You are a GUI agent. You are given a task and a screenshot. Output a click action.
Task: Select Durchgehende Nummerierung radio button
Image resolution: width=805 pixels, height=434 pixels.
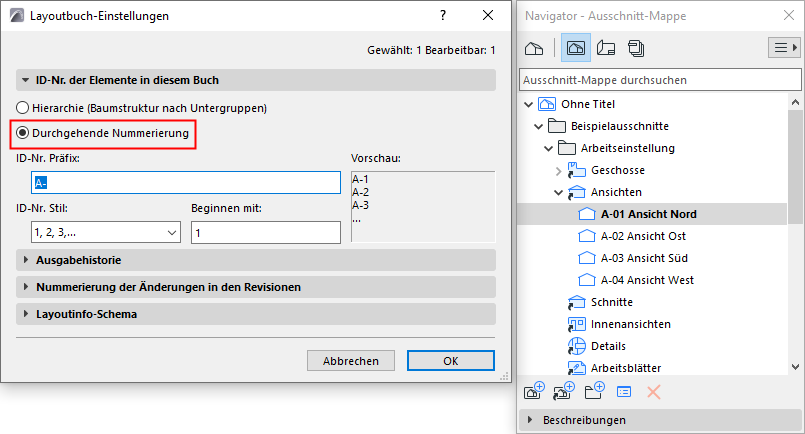(23, 133)
